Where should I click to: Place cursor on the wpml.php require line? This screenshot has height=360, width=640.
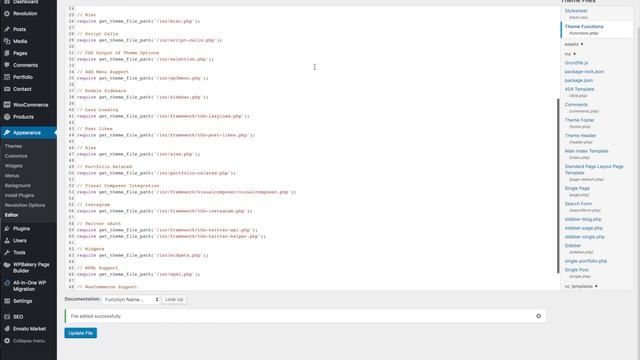[138, 274]
